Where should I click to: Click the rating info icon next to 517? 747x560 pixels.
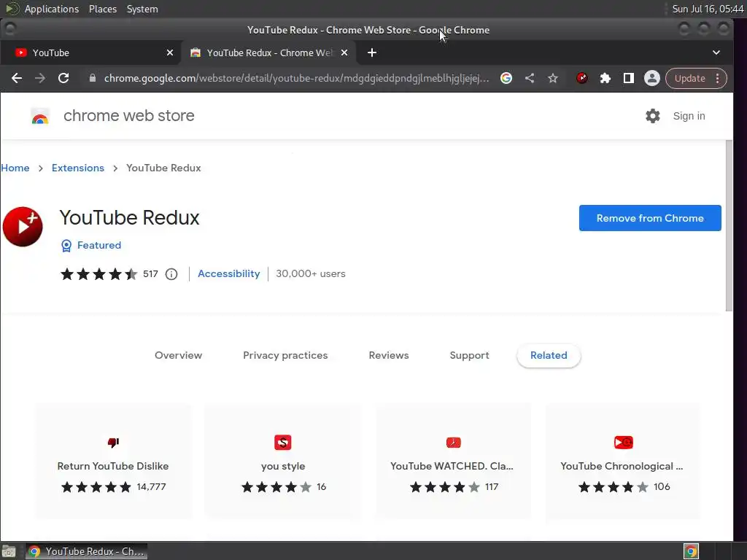171,274
